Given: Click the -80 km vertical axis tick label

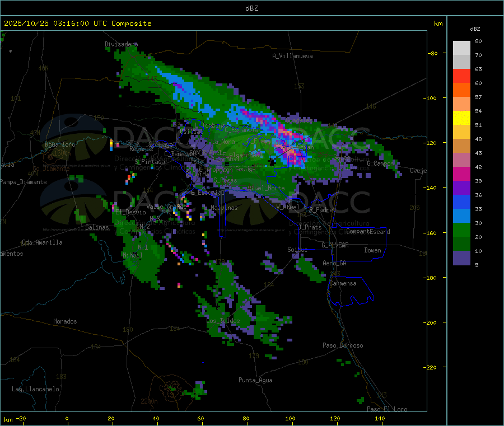Looking at the screenshot, I should tap(433, 53).
